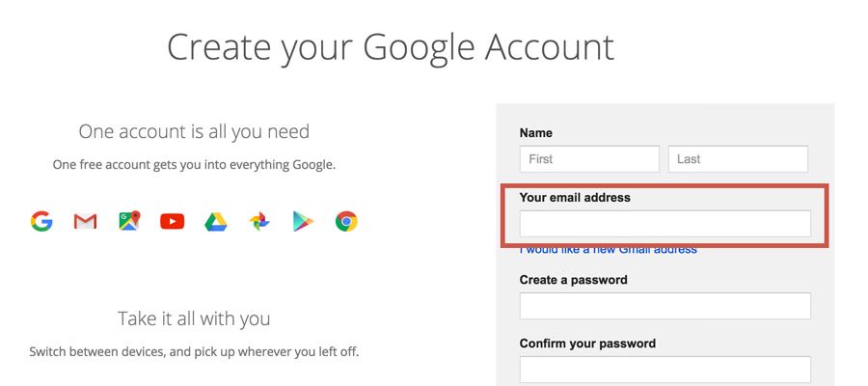Click the YouTube play icon
The image size is (868, 386).
(173, 222)
